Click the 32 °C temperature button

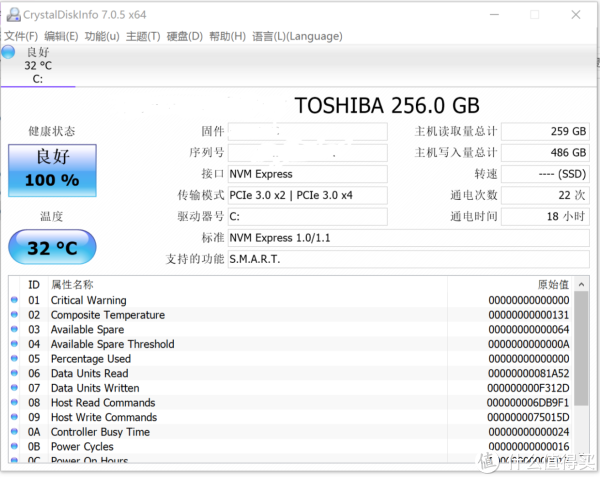coord(52,247)
